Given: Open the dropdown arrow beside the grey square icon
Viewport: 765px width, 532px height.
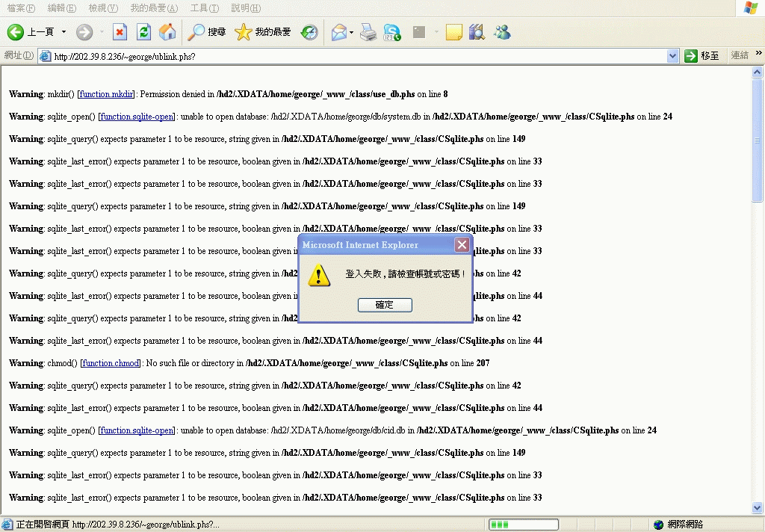Looking at the screenshot, I should (x=436, y=32).
